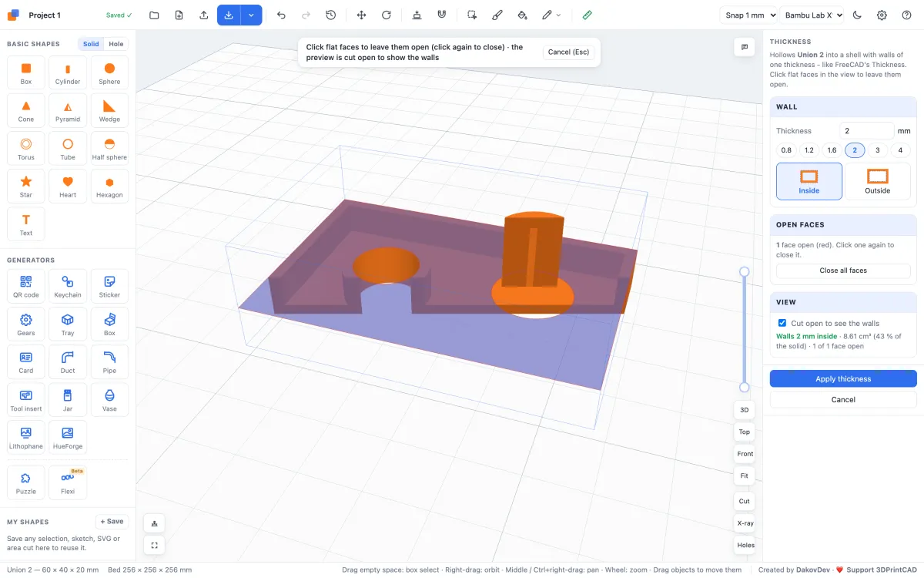Switch to the Front view
Screen dimensions: 924x578
coord(745,454)
